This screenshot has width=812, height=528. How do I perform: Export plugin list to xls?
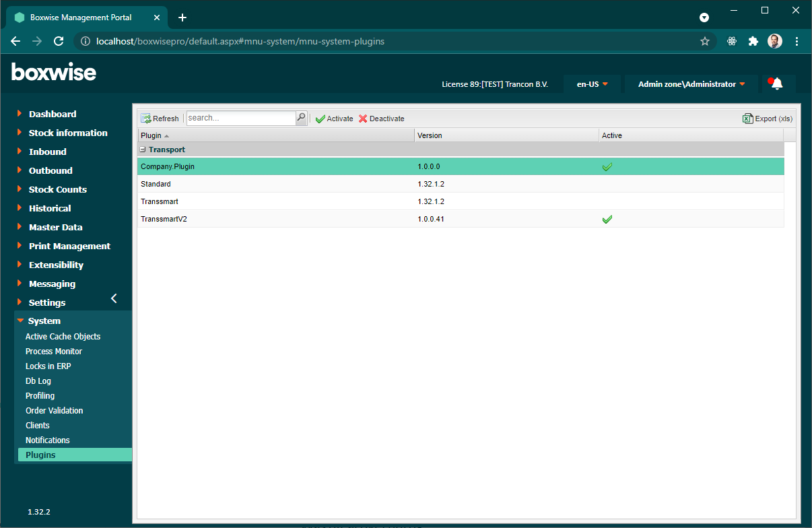point(768,119)
